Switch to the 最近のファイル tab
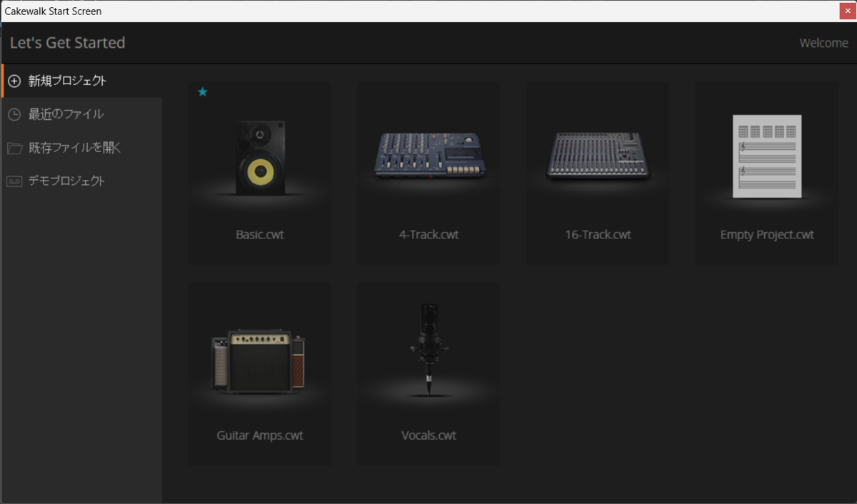 point(82,114)
